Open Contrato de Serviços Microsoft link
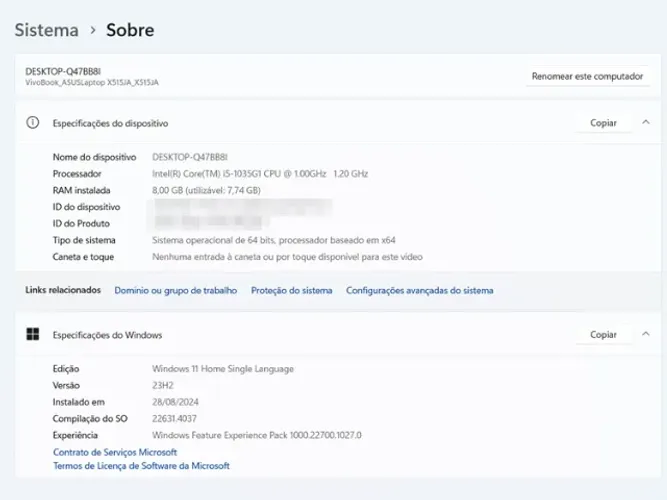 pyautogui.click(x=115, y=452)
